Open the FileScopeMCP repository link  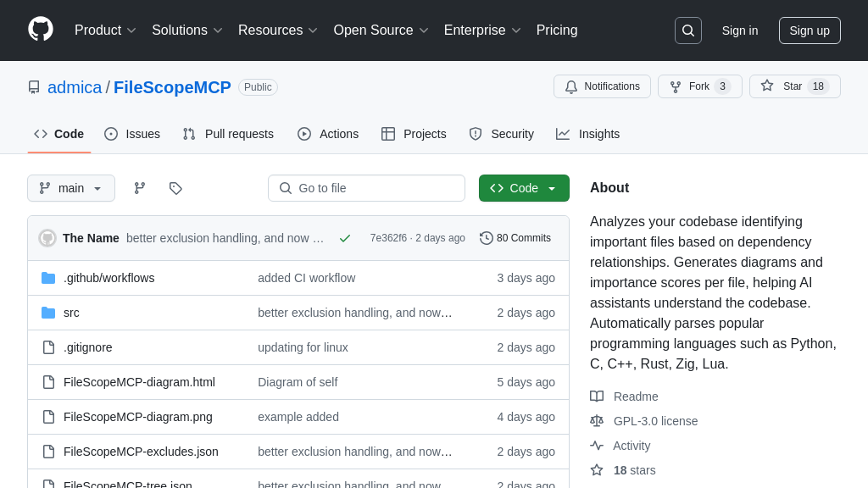pos(172,87)
